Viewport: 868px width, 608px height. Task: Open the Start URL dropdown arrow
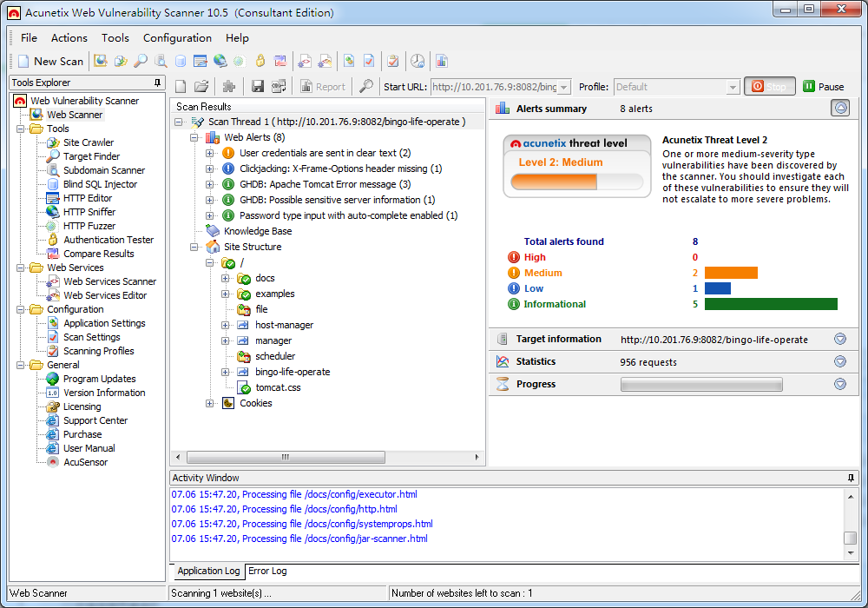[x=564, y=87]
